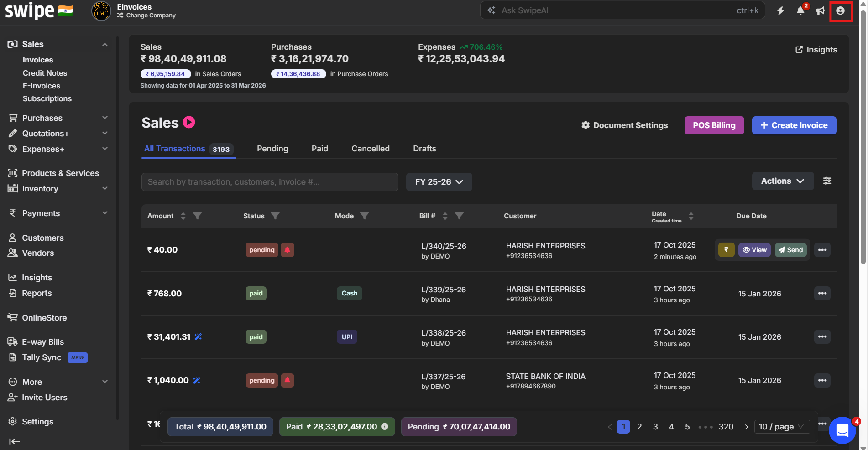Viewport: 868px width, 450px height.
Task: Open the notifications bell icon
Action: tap(800, 10)
